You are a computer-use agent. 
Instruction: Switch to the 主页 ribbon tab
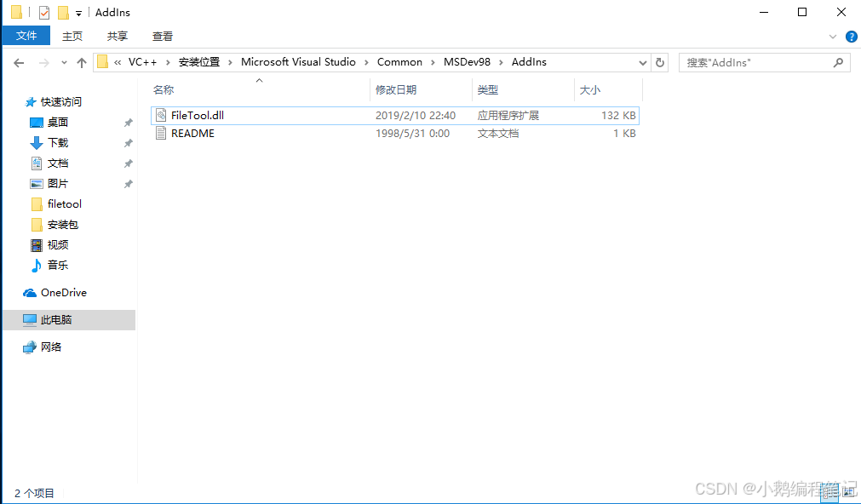[72, 37]
